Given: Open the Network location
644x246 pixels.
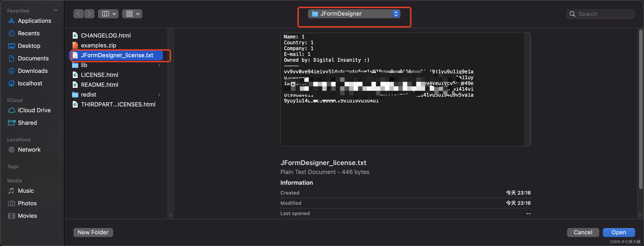Looking at the screenshot, I should (x=24, y=150).
